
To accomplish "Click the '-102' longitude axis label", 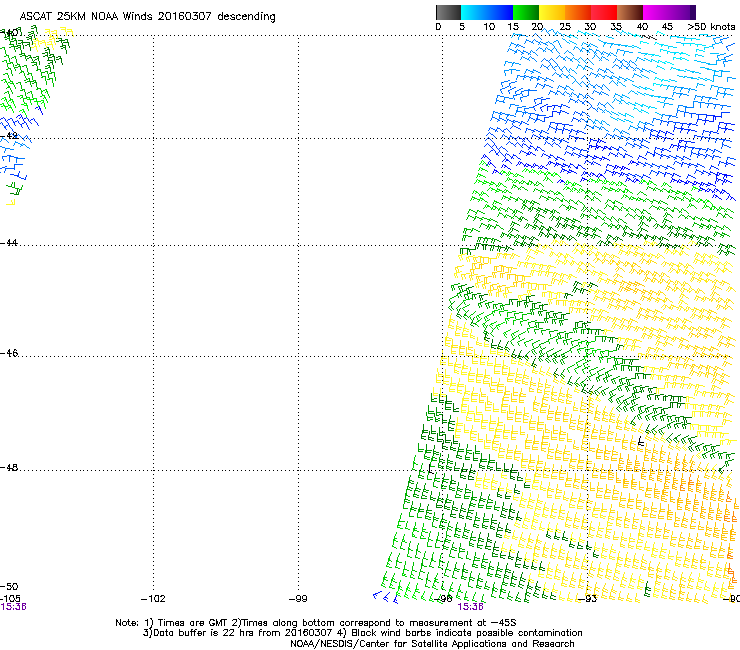I will coord(153,599).
